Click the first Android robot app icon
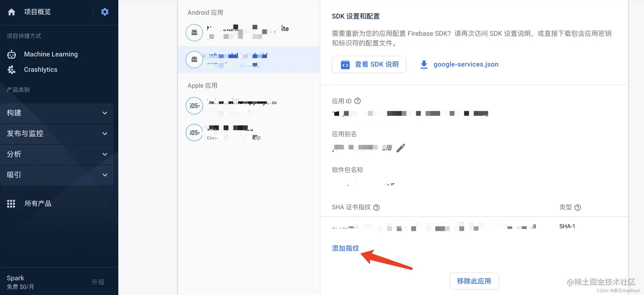The width and height of the screenshot is (644, 295). pyautogui.click(x=194, y=32)
